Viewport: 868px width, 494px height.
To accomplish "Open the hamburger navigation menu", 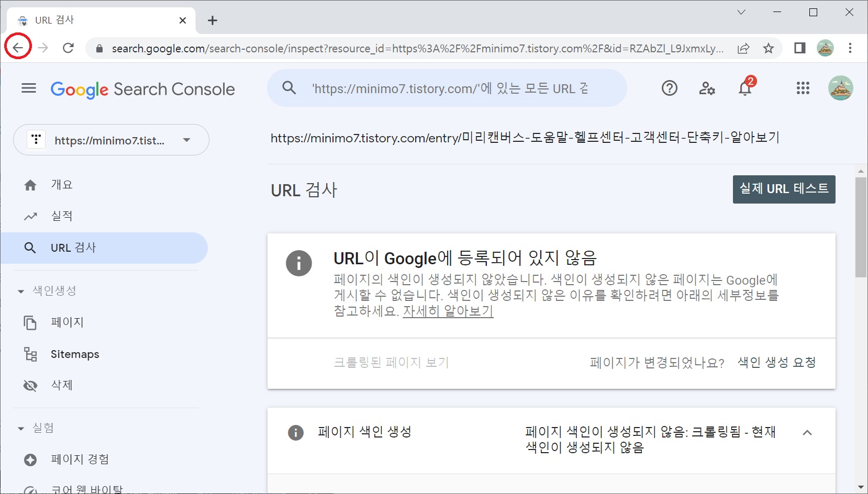I will coord(29,88).
